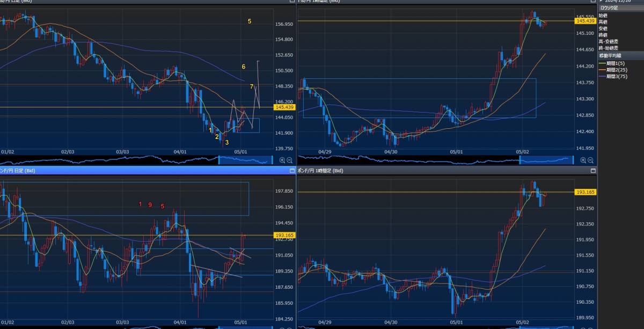Screen dimensions: 644x329
Task: Zoom out on the top-left daily chart
Action: tap(290, 160)
